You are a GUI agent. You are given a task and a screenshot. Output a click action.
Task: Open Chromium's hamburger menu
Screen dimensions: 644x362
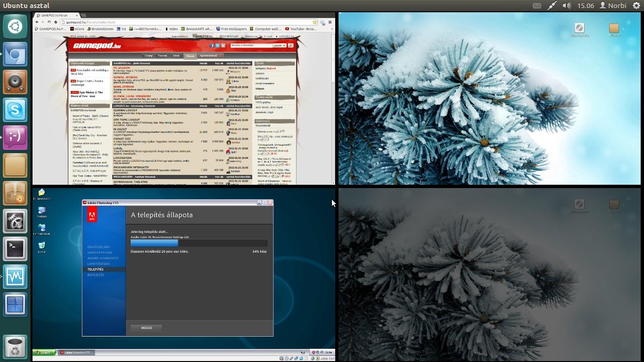[330, 22]
